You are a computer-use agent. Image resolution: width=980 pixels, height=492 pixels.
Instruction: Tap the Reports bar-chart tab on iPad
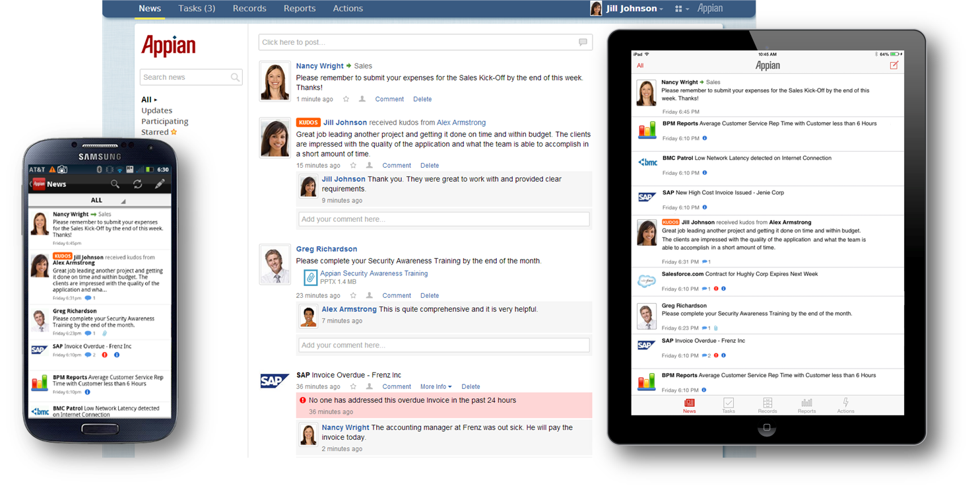point(806,405)
